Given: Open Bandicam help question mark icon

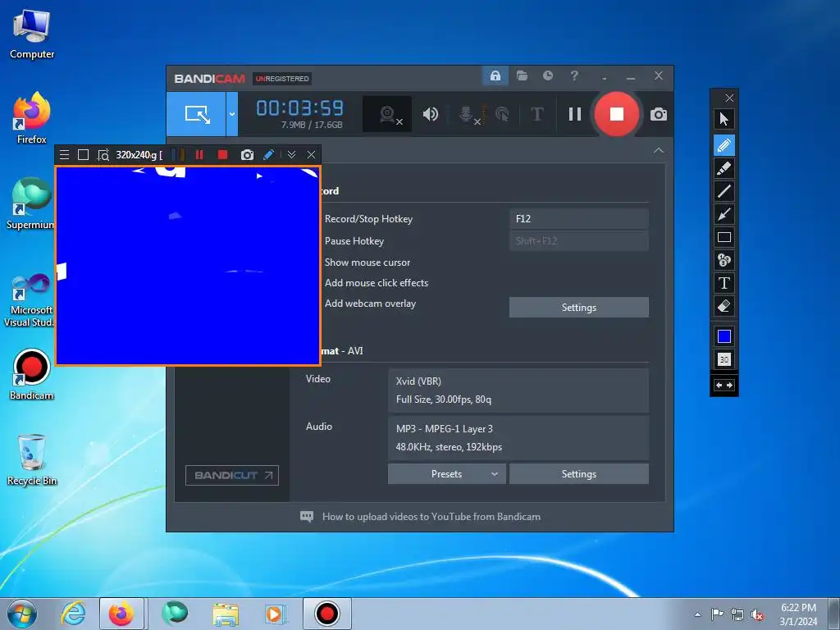Looking at the screenshot, I should coord(574,75).
